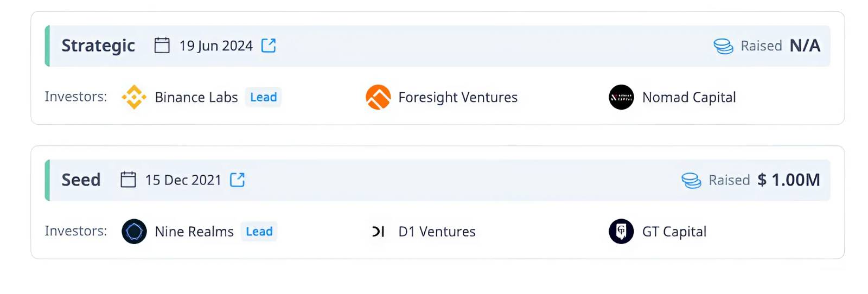The image size is (868, 294).
Task: Click coins icon next to Raised $1.00M
Action: coord(691,180)
